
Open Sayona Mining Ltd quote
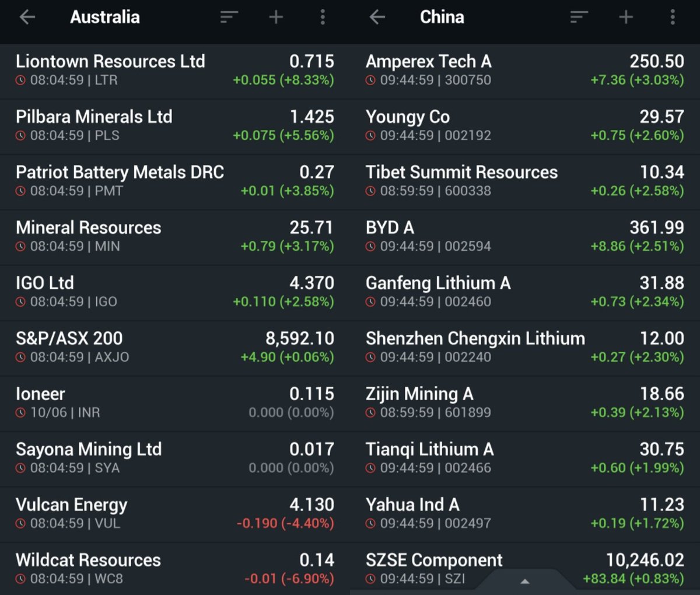point(175,459)
